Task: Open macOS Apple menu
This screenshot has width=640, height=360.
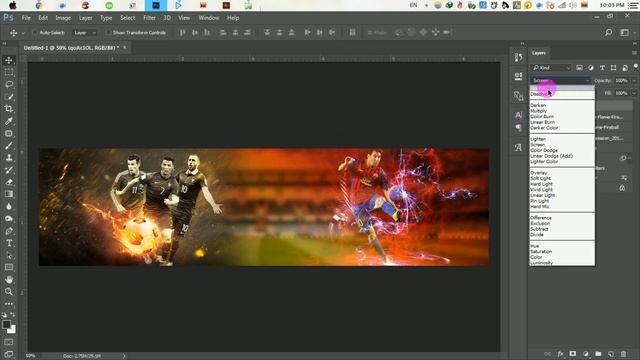Action: [x=13, y=5]
